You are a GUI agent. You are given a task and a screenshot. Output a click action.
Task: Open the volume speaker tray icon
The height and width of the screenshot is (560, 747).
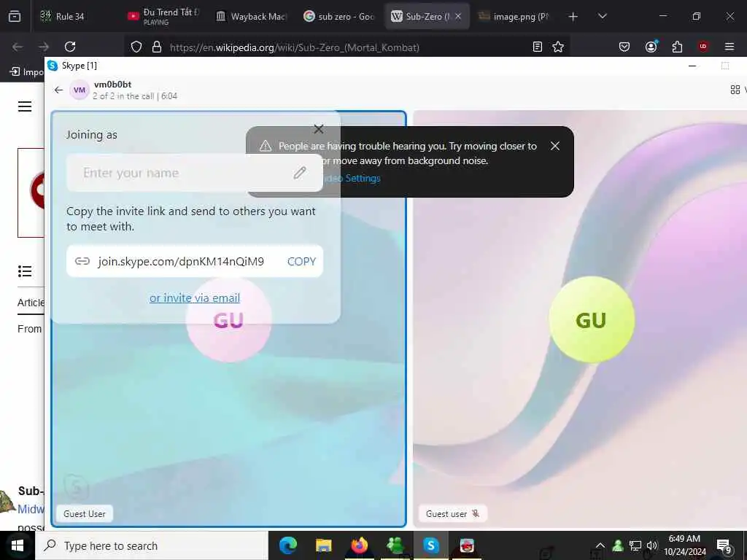click(651, 545)
